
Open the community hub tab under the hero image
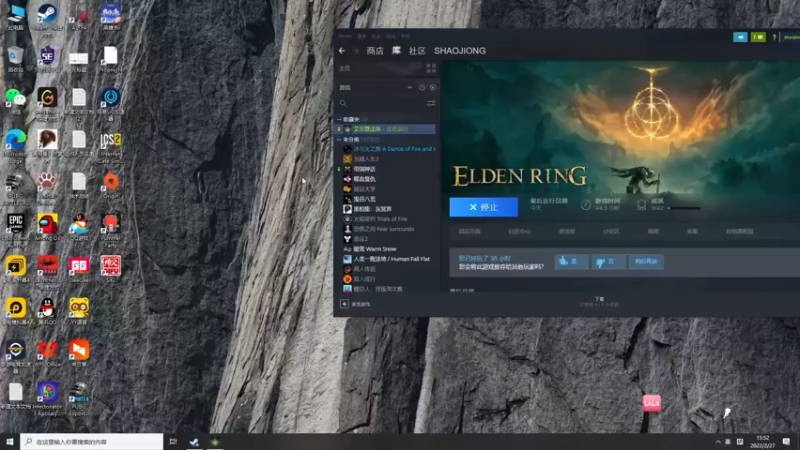(x=519, y=231)
